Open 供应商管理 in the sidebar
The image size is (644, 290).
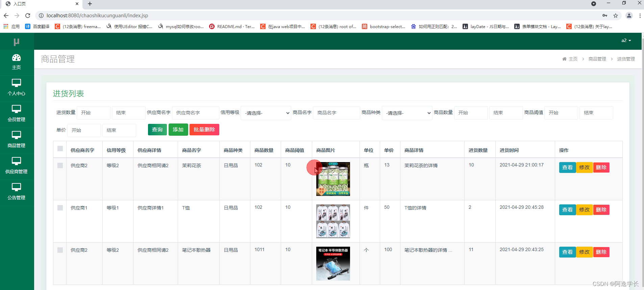17,166
